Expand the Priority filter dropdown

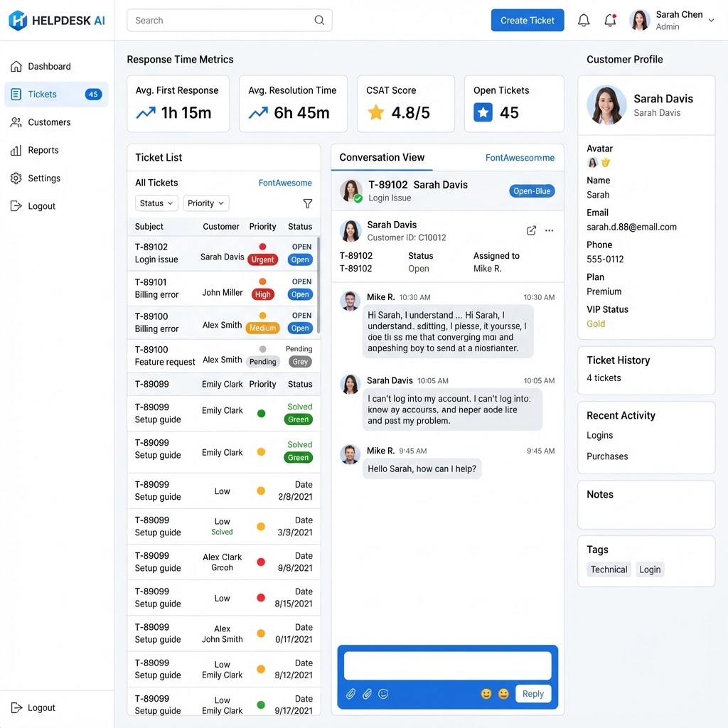click(x=206, y=203)
